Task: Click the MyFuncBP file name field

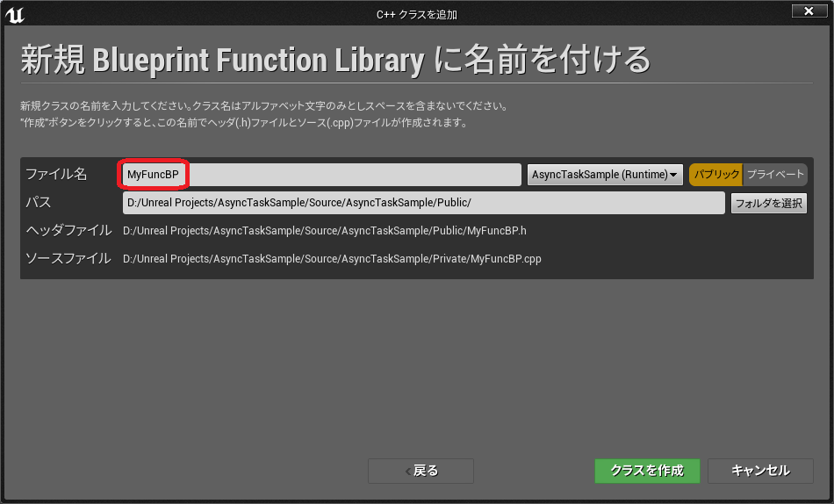Action: click(x=322, y=175)
